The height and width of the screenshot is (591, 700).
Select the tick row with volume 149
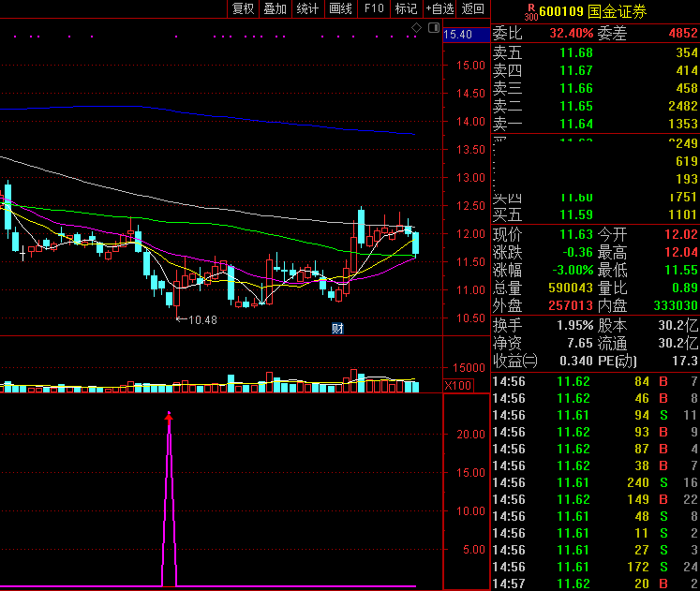(596, 499)
